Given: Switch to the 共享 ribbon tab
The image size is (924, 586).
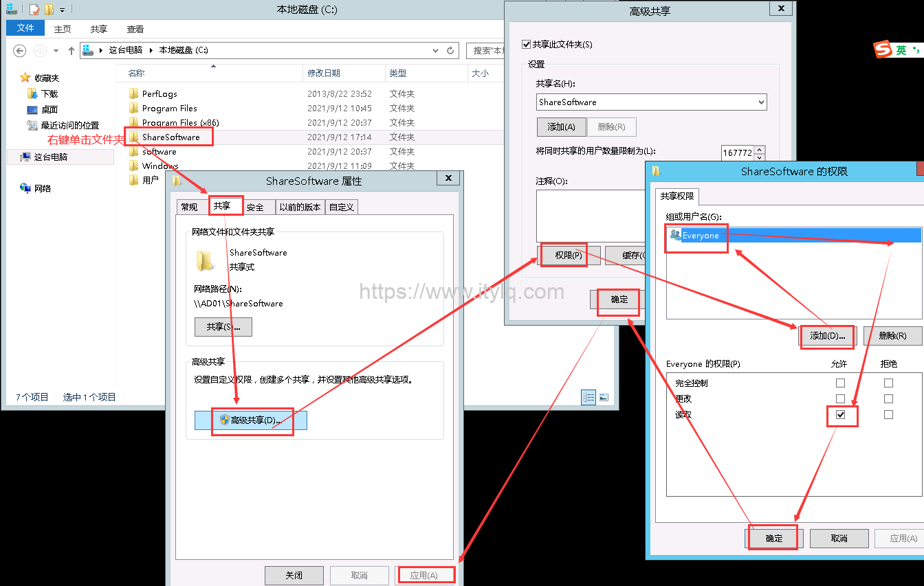Looking at the screenshot, I should coord(98,29).
